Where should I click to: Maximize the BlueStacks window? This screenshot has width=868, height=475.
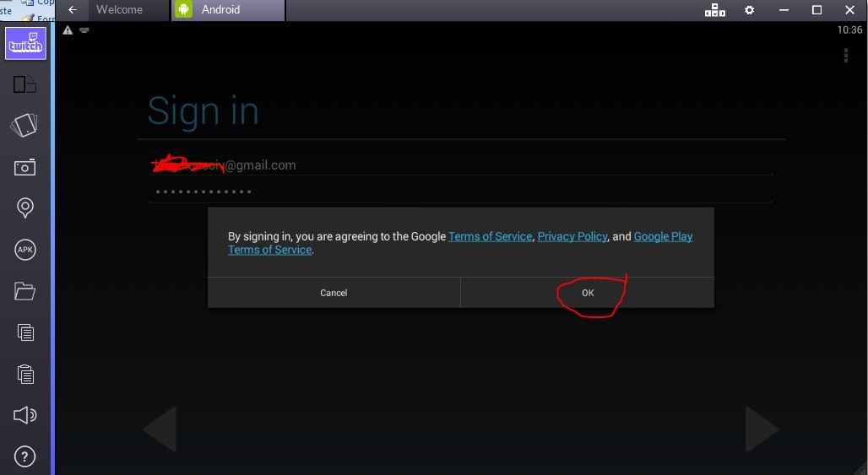click(x=816, y=10)
